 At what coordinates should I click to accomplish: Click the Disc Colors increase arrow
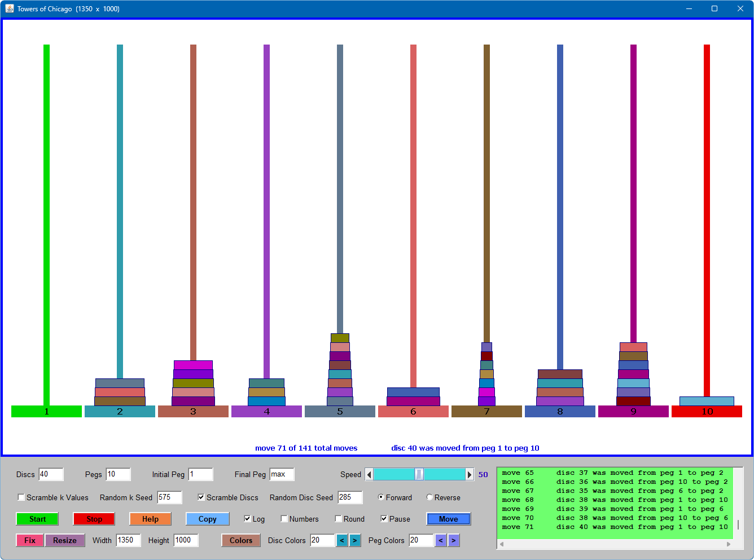point(355,540)
